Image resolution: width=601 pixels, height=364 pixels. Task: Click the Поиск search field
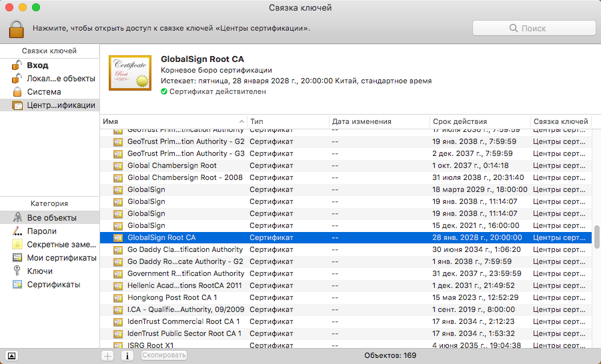[534, 29]
